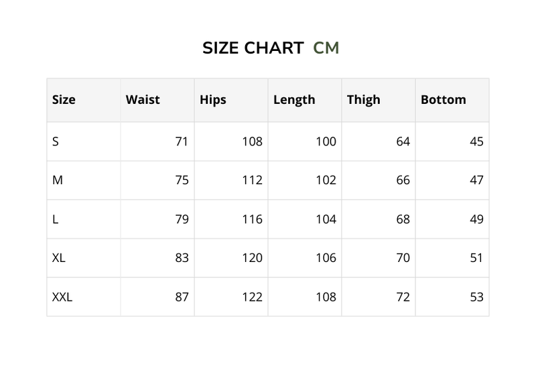The height and width of the screenshot is (392, 536).
Task: Click the Bottom column header
Action: [444, 100]
